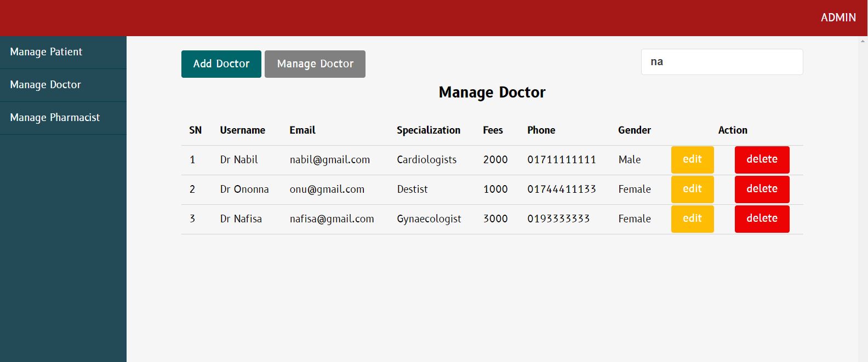The image size is (868, 362).
Task: Click the ADMIN label in header
Action: [x=838, y=18]
